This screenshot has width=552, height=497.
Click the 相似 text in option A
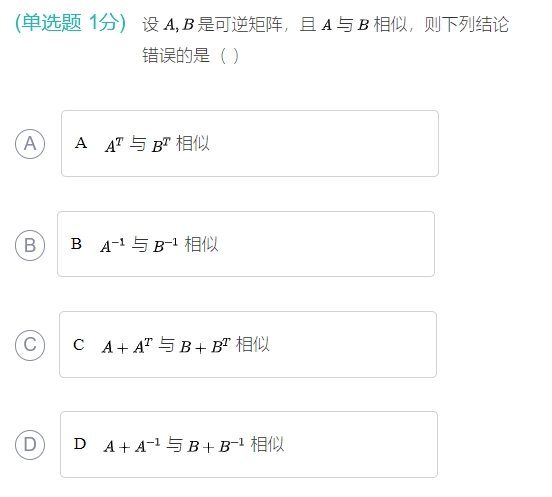tap(193, 144)
